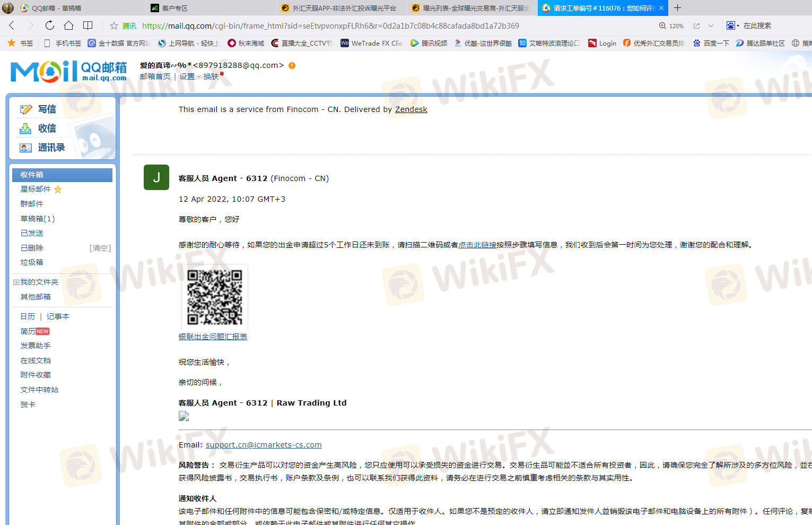The width and height of the screenshot is (812, 525).
Task: Open the reading mode book icon
Action: click(88, 25)
